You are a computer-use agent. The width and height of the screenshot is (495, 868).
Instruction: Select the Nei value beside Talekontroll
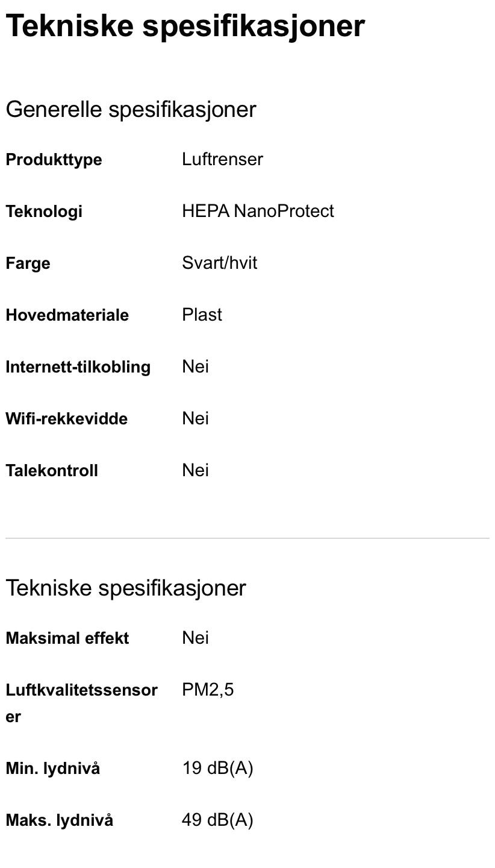[195, 470]
